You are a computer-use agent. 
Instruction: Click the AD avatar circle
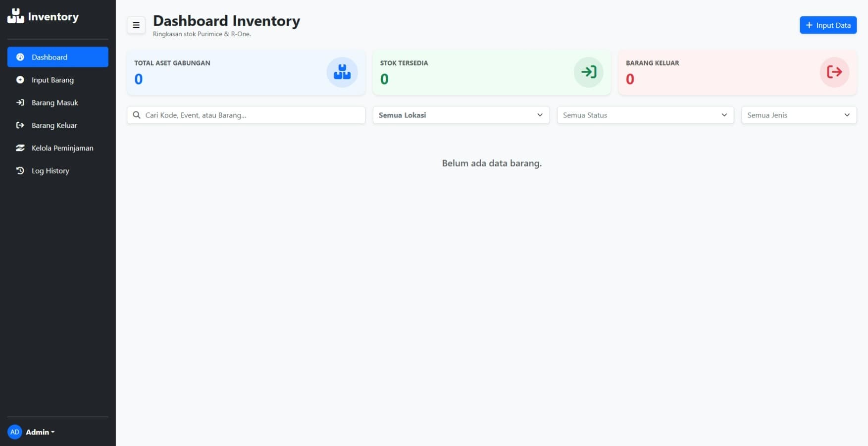[15, 432]
